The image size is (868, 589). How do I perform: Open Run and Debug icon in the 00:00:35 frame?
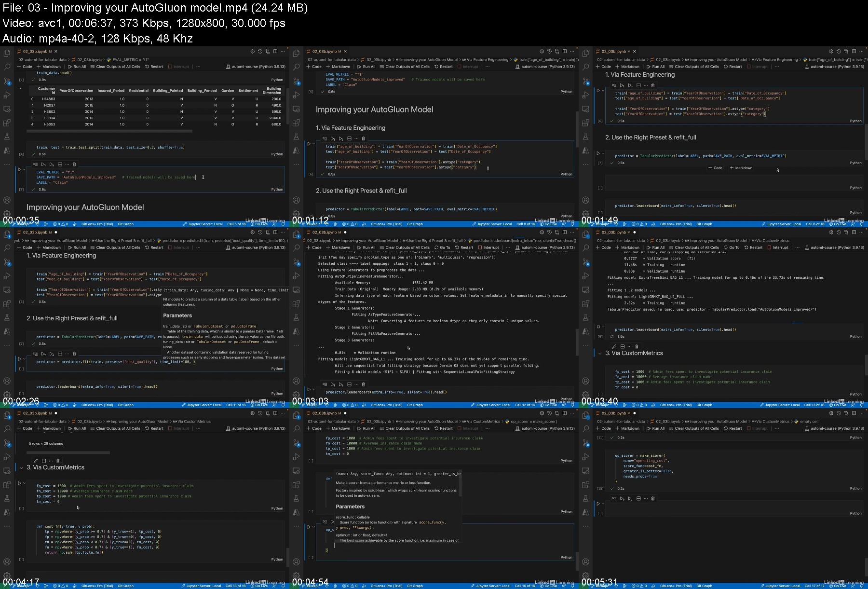[7, 95]
